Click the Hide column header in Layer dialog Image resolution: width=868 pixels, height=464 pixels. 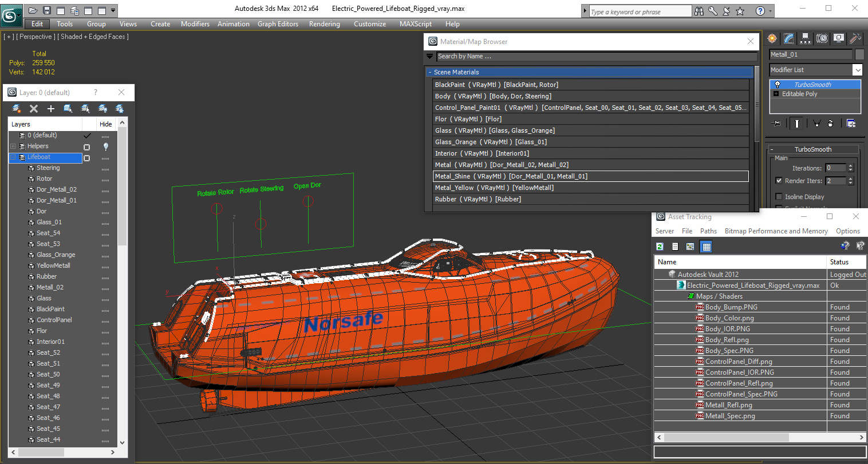tap(106, 124)
